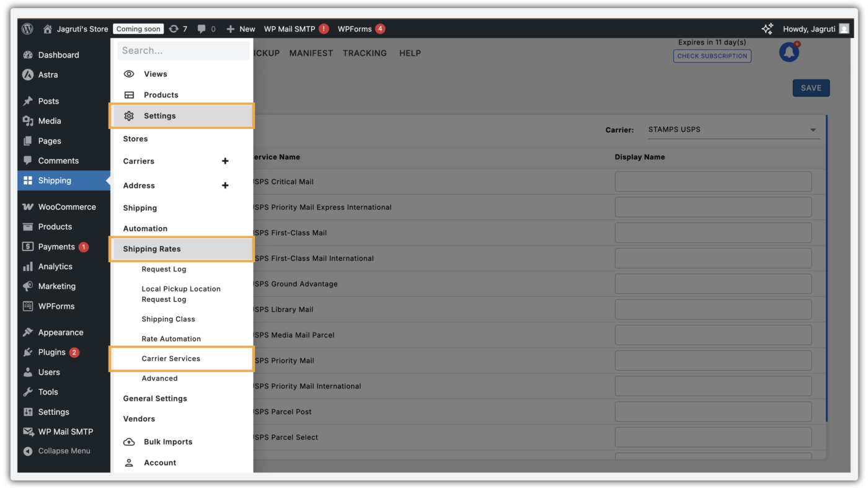Click Display Name field for USPS Ground Advantage
The image size is (868, 488).
click(x=713, y=284)
